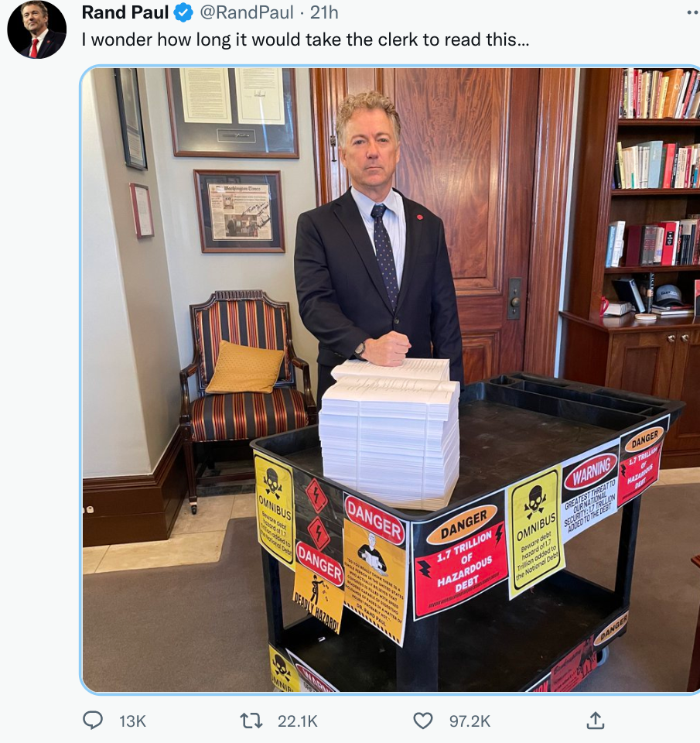
Task: Open the attached photo in the tweet
Action: pyautogui.click(x=391, y=380)
